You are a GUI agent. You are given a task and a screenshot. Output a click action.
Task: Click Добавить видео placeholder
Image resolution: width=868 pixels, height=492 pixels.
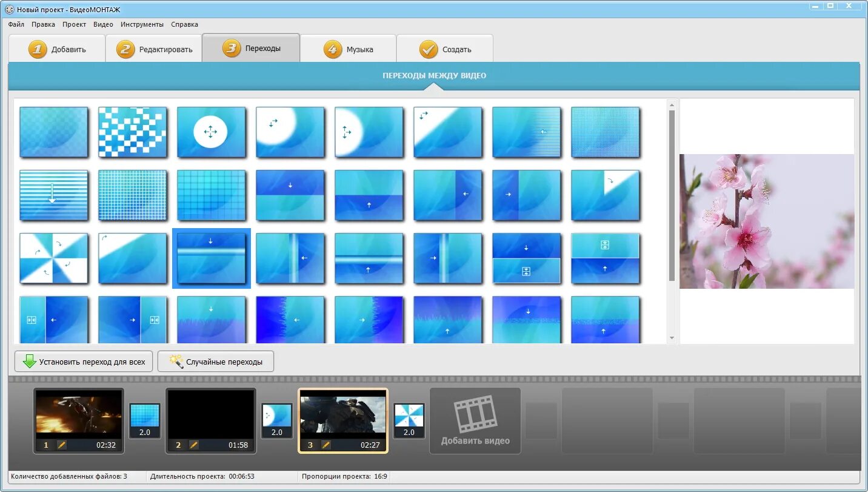point(475,421)
